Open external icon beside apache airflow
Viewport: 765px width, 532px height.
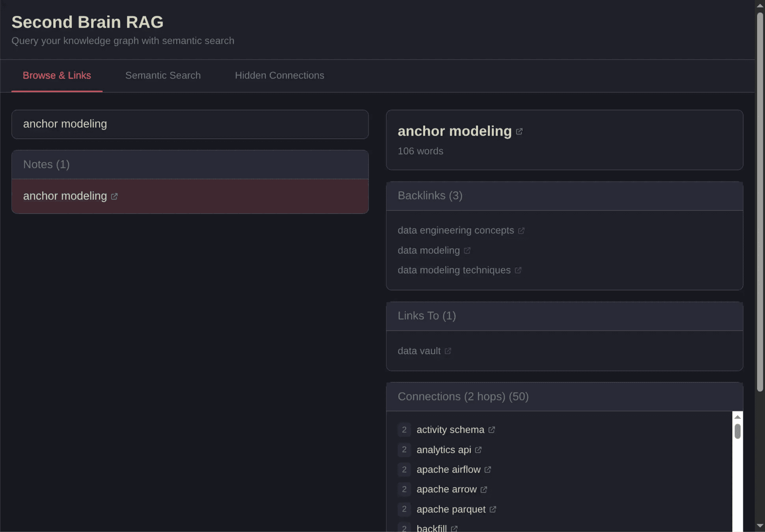click(x=487, y=470)
